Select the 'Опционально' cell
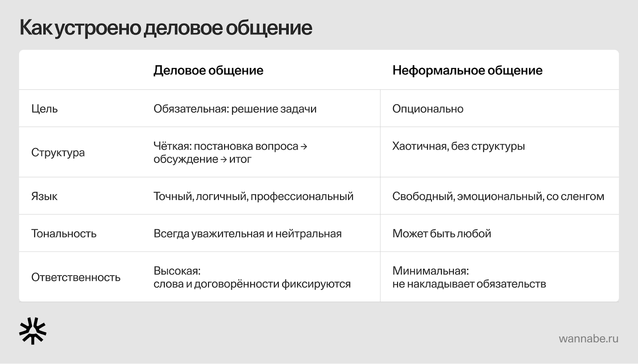Viewport: 638px width, 364px height. point(428,109)
